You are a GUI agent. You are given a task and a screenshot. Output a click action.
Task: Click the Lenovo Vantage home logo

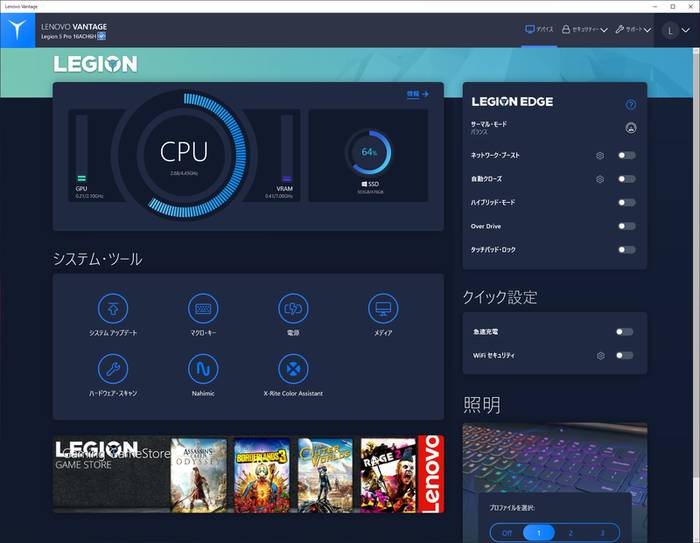click(x=17, y=30)
